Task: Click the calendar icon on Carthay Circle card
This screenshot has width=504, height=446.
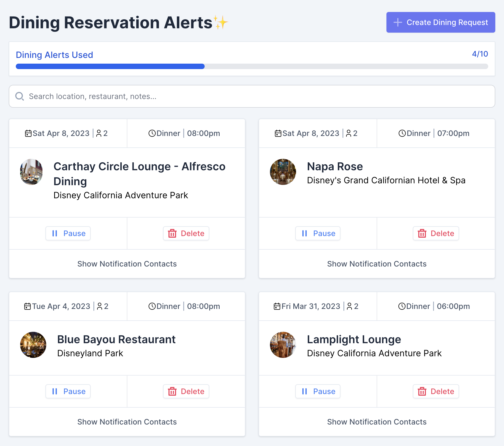Action: [x=28, y=133]
